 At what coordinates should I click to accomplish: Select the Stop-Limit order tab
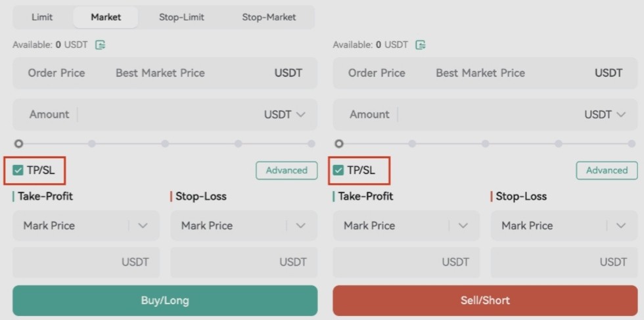tap(181, 17)
